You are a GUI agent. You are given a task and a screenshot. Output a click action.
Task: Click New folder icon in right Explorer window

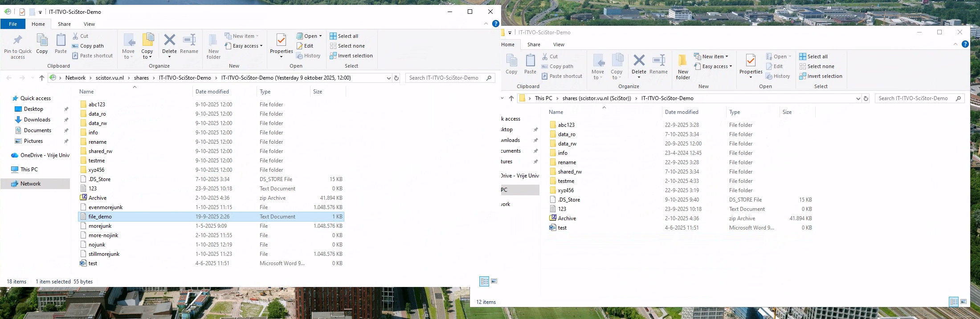682,61
